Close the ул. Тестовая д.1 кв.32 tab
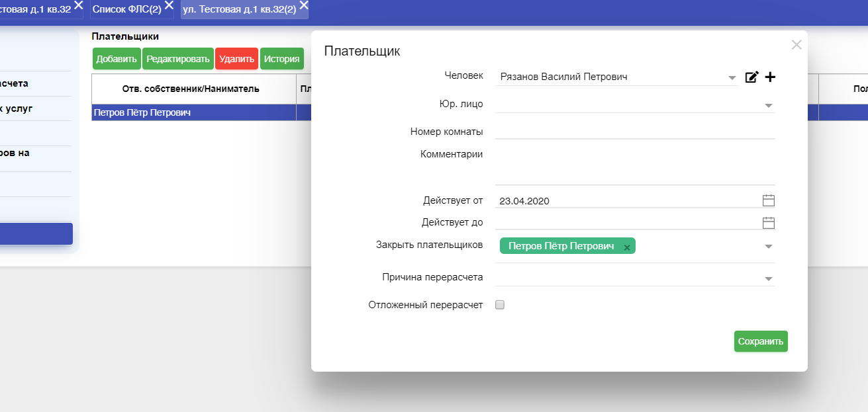The width and height of the screenshot is (868, 412). pyautogui.click(x=78, y=5)
